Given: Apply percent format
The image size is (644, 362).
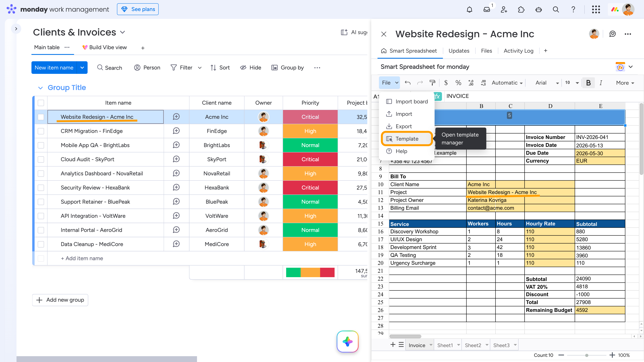Looking at the screenshot, I should [x=458, y=83].
